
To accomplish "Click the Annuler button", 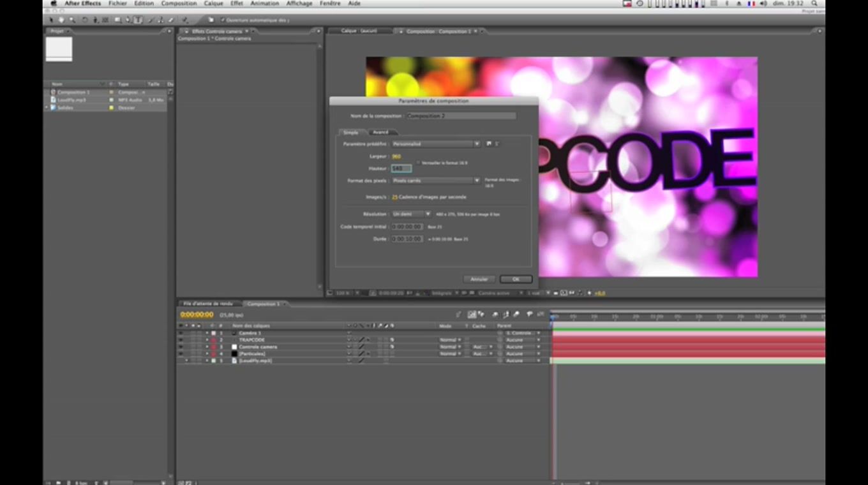I will (479, 279).
